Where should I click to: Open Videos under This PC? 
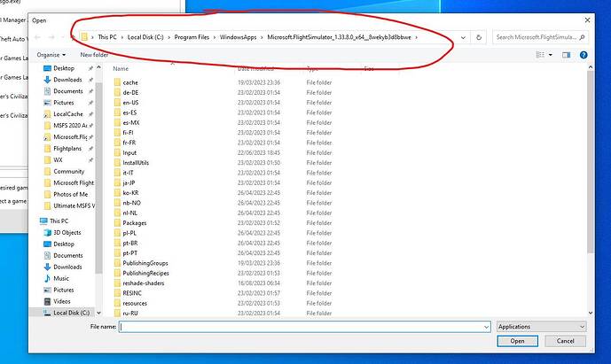click(61, 301)
